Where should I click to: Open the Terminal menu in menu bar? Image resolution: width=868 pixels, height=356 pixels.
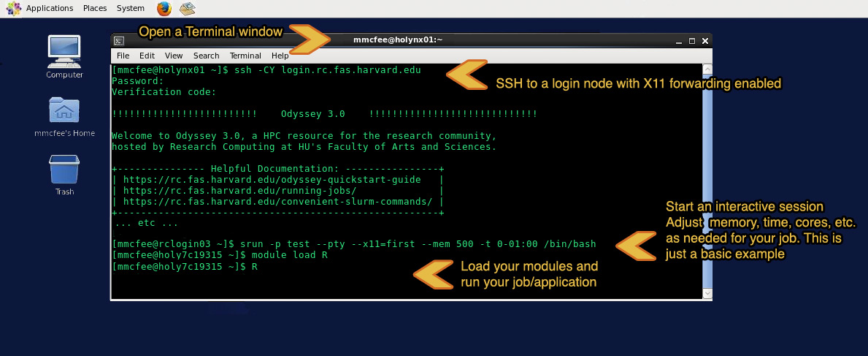(245, 56)
